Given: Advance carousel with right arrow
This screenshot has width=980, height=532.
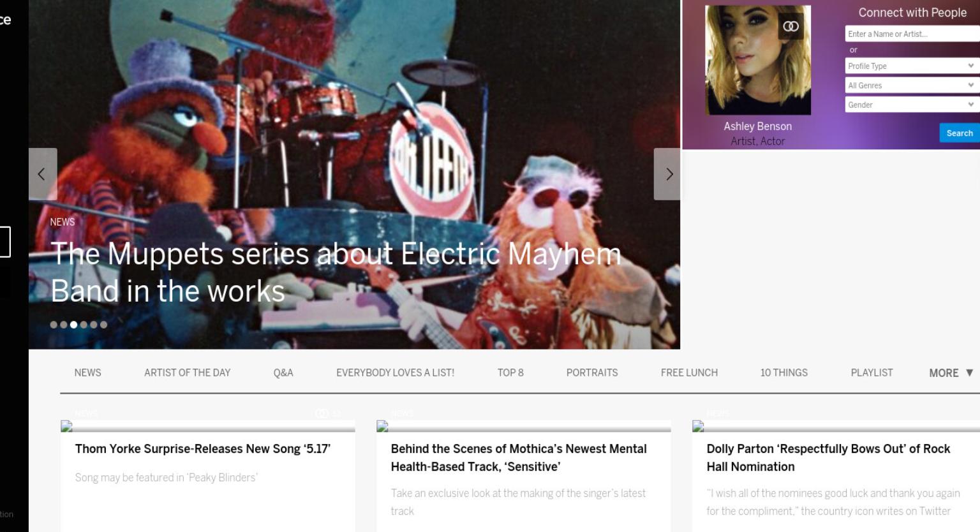Looking at the screenshot, I should click(x=667, y=174).
